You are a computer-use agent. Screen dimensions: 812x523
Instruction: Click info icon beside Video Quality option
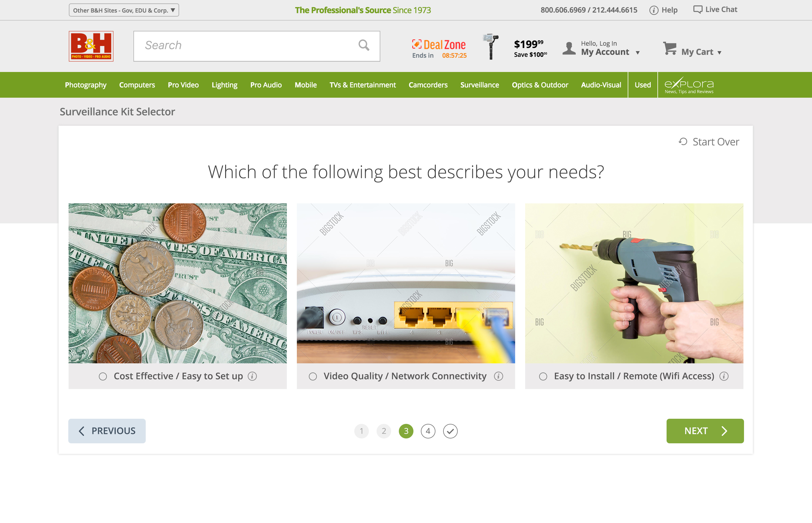[x=498, y=376]
